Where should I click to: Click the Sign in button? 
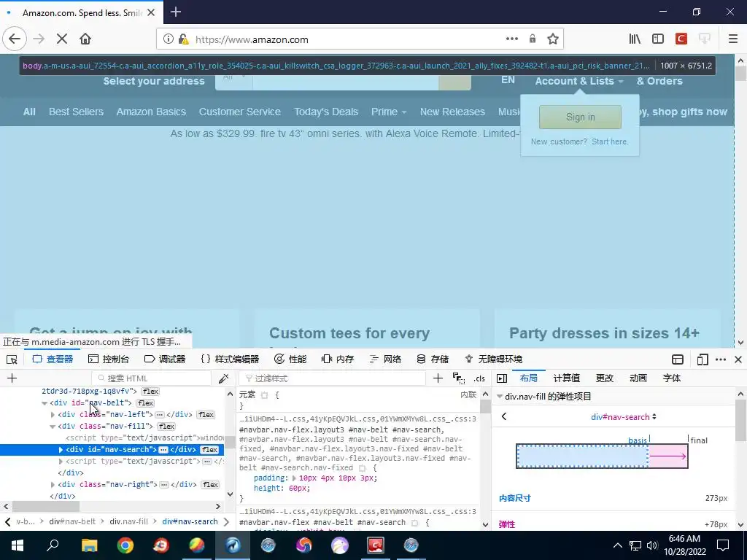point(580,117)
